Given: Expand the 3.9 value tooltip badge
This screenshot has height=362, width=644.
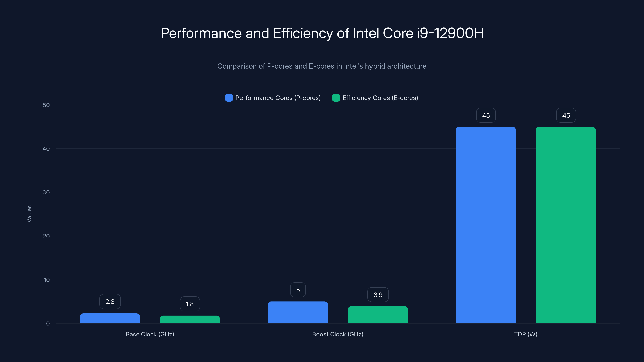Looking at the screenshot, I should click(378, 295).
